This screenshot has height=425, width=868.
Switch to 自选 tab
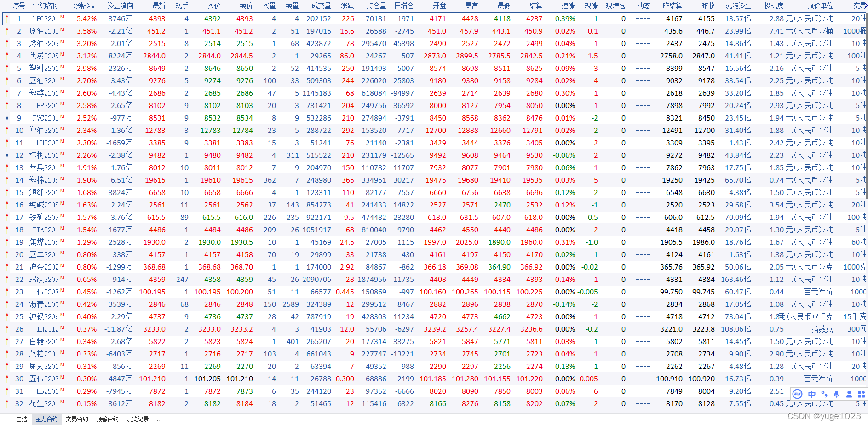click(x=22, y=419)
